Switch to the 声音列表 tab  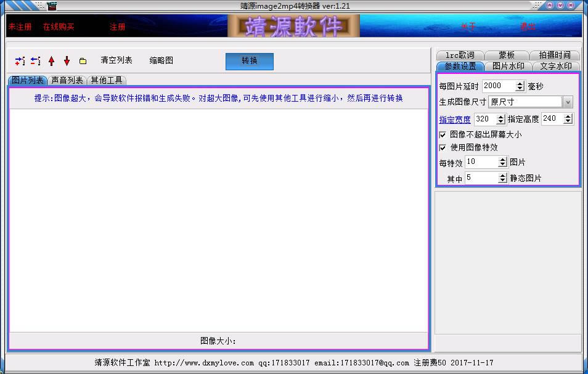(67, 80)
